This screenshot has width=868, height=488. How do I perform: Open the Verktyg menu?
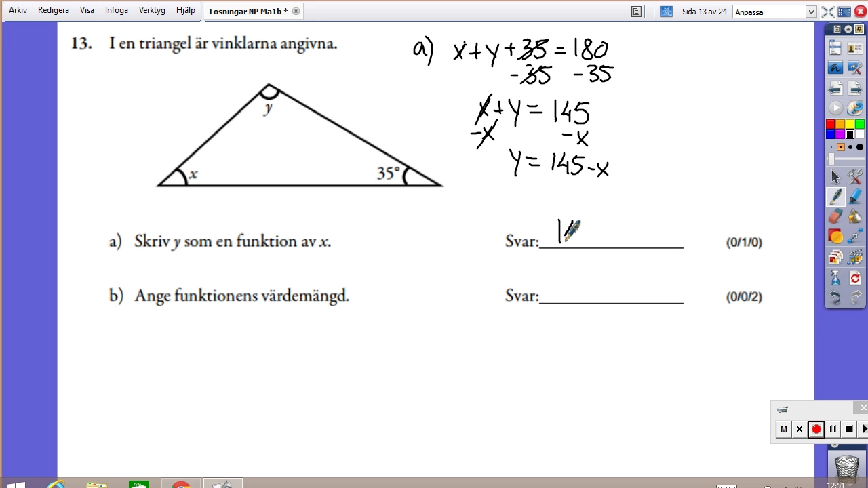(152, 10)
